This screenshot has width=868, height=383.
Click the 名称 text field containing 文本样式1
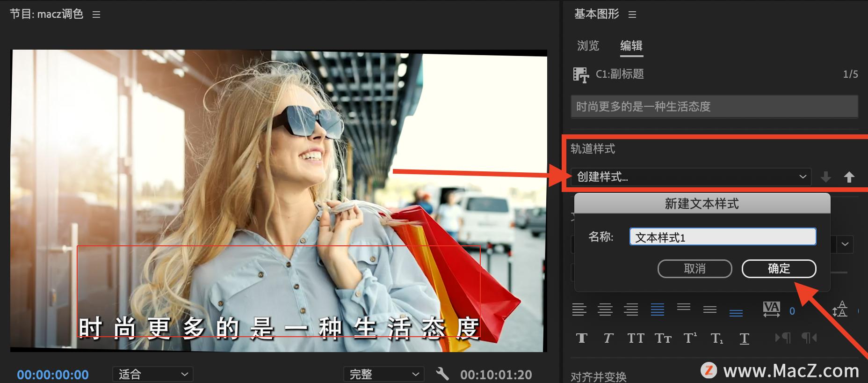coord(723,237)
